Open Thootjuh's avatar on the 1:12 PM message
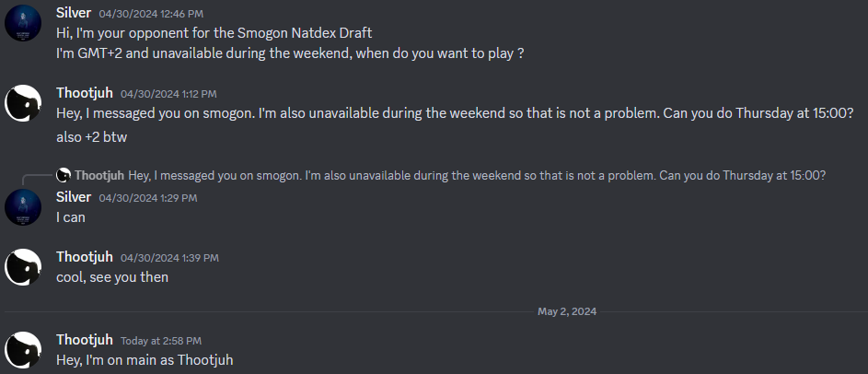The width and height of the screenshot is (868, 374). tap(23, 103)
